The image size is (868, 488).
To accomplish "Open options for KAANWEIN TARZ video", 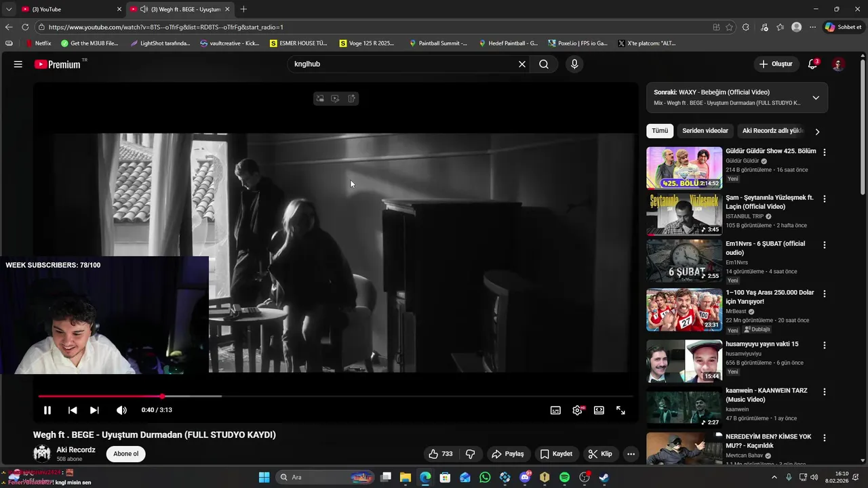I will [x=825, y=392].
